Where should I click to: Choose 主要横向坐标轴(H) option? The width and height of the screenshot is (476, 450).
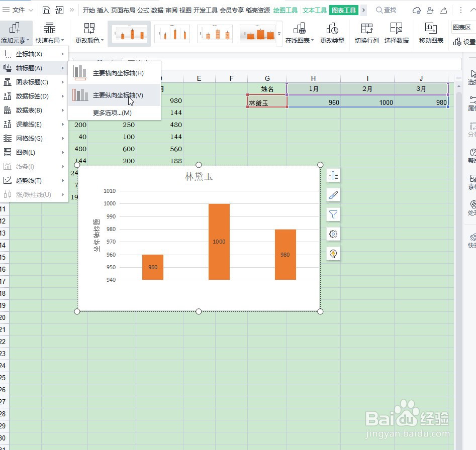[x=114, y=73]
